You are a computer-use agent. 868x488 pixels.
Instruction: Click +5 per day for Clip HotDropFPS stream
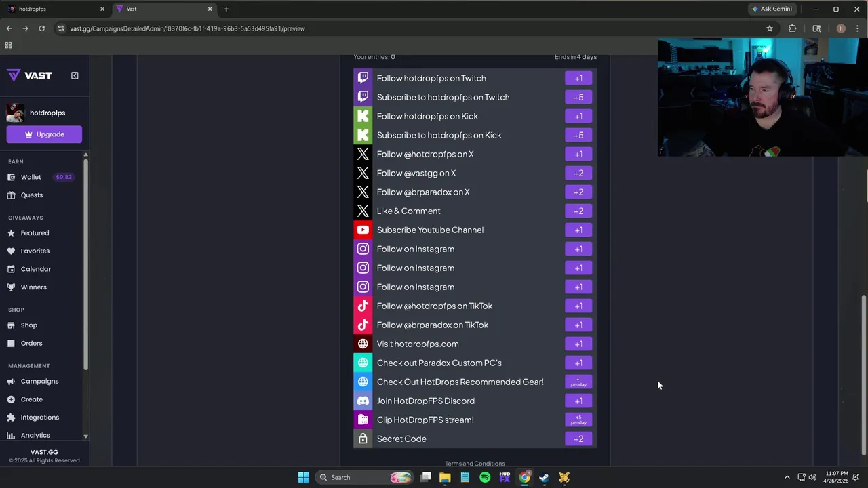coord(578,420)
